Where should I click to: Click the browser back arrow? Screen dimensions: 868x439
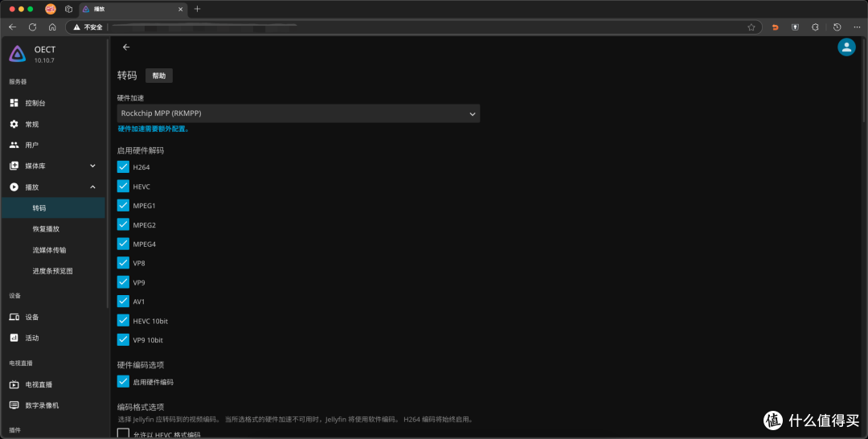pos(13,27)
